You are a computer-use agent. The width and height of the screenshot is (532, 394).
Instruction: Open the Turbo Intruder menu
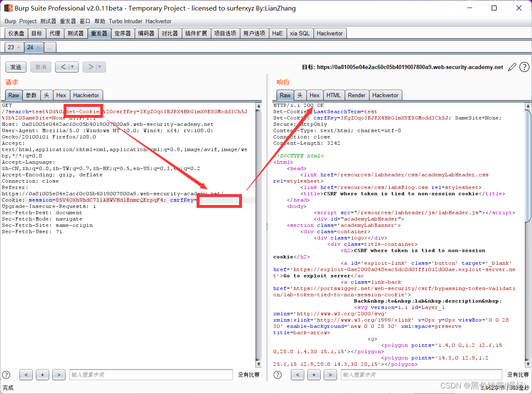pyautogui.click(x=125, y=21)
